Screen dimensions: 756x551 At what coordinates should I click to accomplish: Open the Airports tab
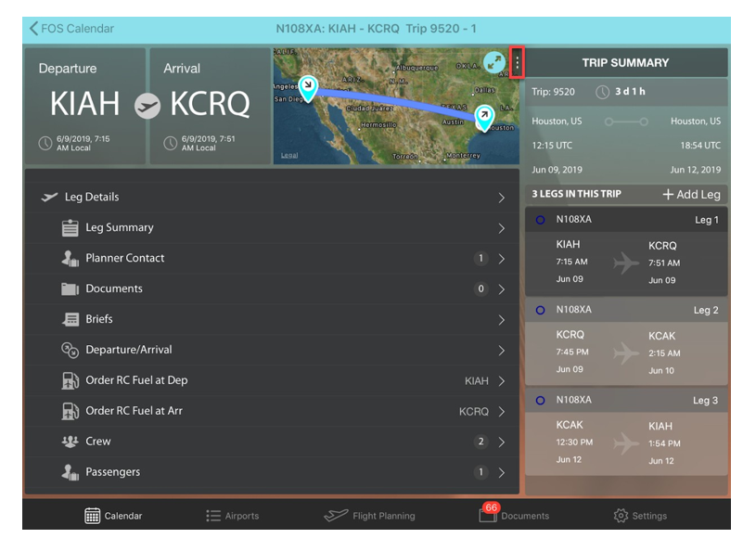point(232,516)
